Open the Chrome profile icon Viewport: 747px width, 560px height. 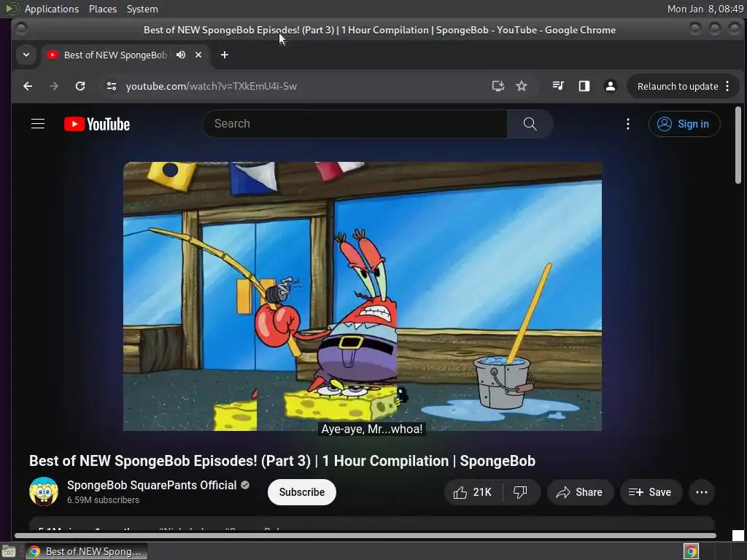(x=611, y=86)
